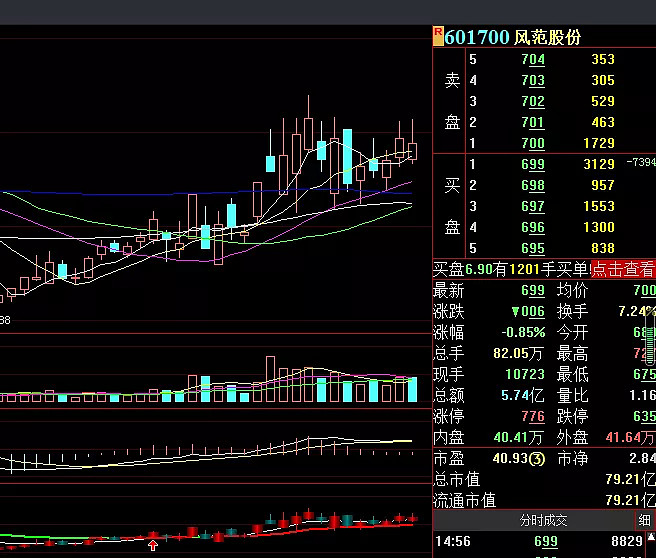Click the 14:56 trade time entry
Screen dimensions: 656x558
click(453, 542)
